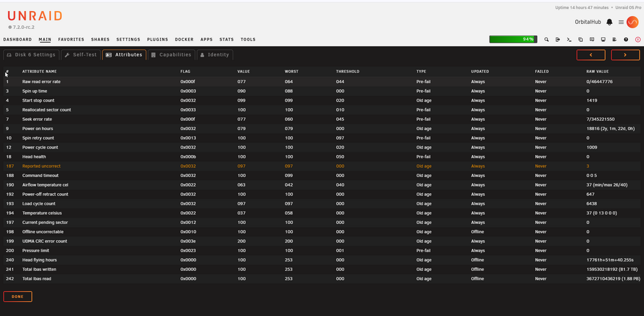Open the feedback speech bubble icon
The height and width of the screenshot is (316, 644).
pos(592,39)
